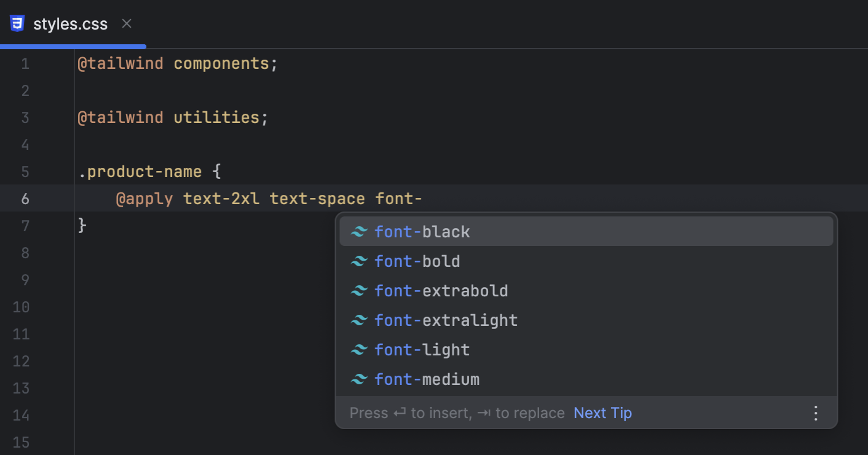This screenshot has height=455, width=868.
Task: Select font-black completion item
Action: (x=422, y=232)
